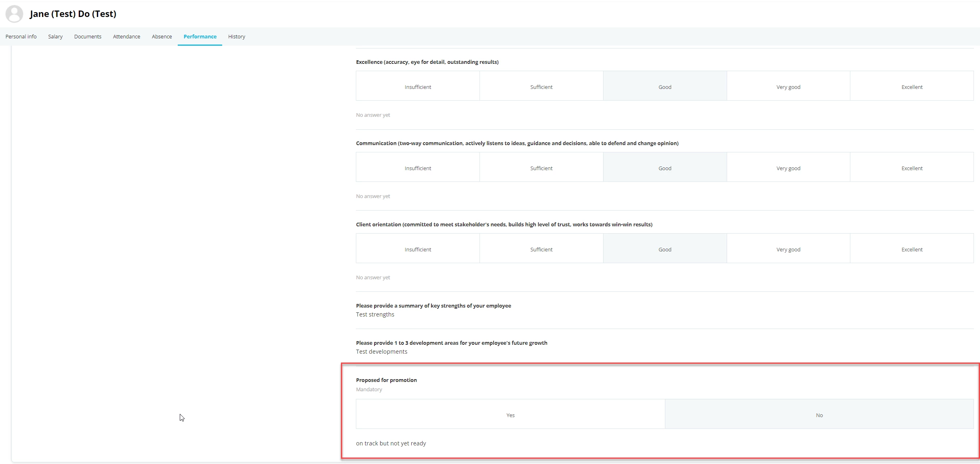Viewport: 980px width, 464px height.
Task: Rate Excellence as Very good
Action: point(789,86)
